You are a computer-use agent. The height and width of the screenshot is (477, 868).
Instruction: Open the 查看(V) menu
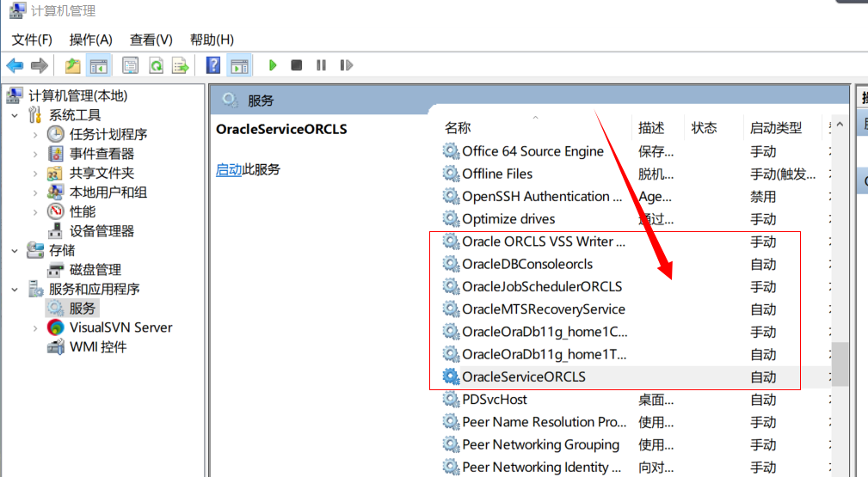pyautogui.click(x=151, y=40)
